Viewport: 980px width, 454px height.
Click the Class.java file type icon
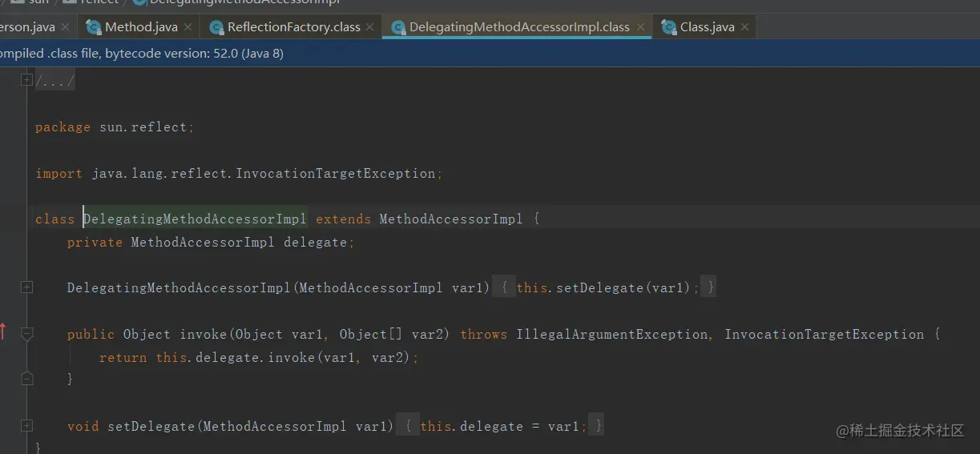[x=668, y=27]
